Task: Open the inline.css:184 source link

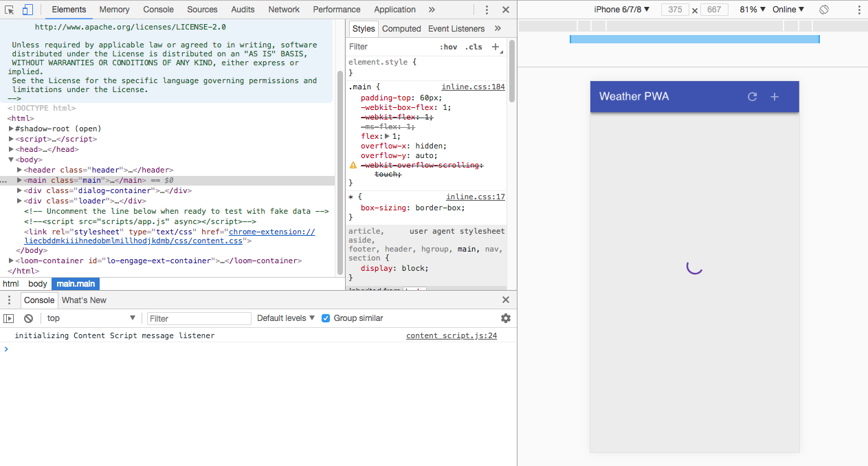Action: coord(473,87)
